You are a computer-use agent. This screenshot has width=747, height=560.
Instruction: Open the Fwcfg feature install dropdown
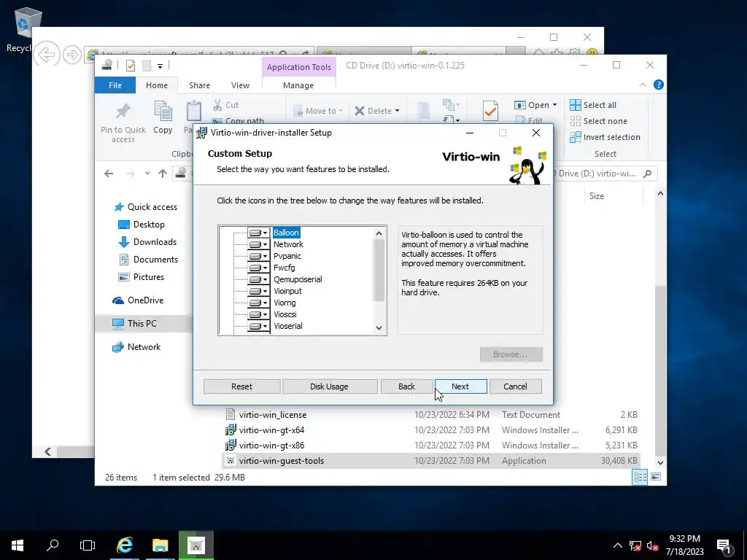click(258, 268)
